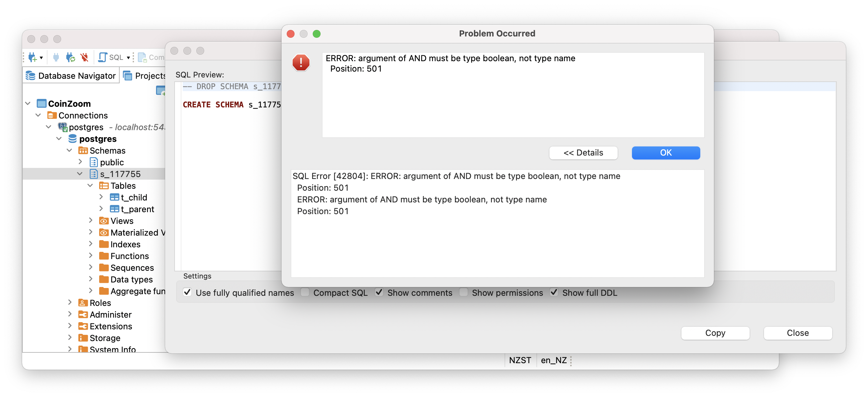
Task: Switch to the Projects tab
Action: tap(145, 75)
